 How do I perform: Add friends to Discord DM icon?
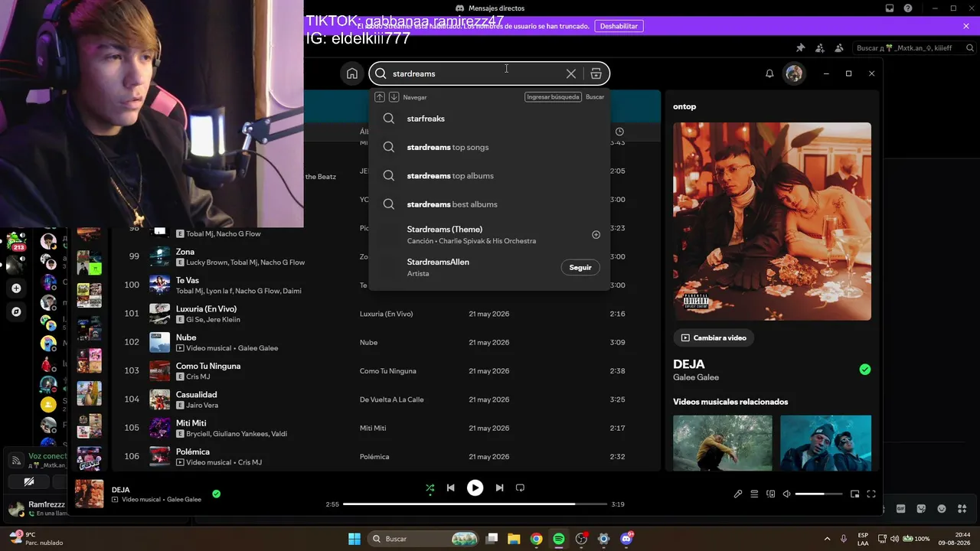[820, 47]
